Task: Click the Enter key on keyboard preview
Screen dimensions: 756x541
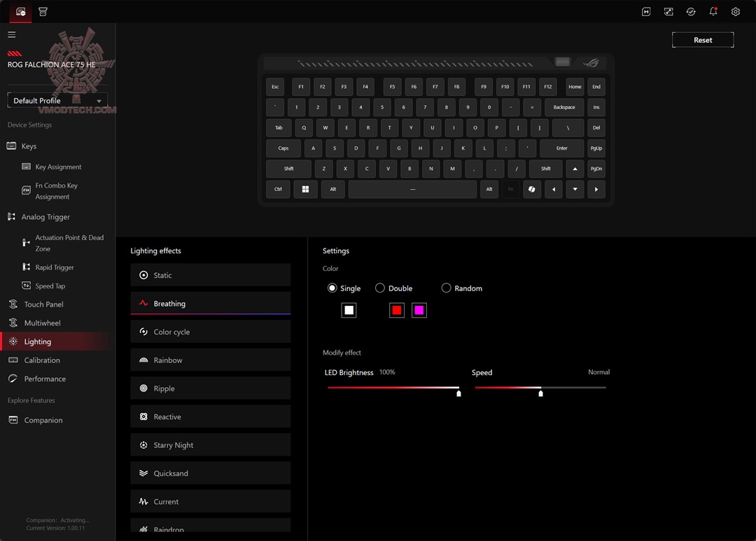Action: tap(561, 148)
